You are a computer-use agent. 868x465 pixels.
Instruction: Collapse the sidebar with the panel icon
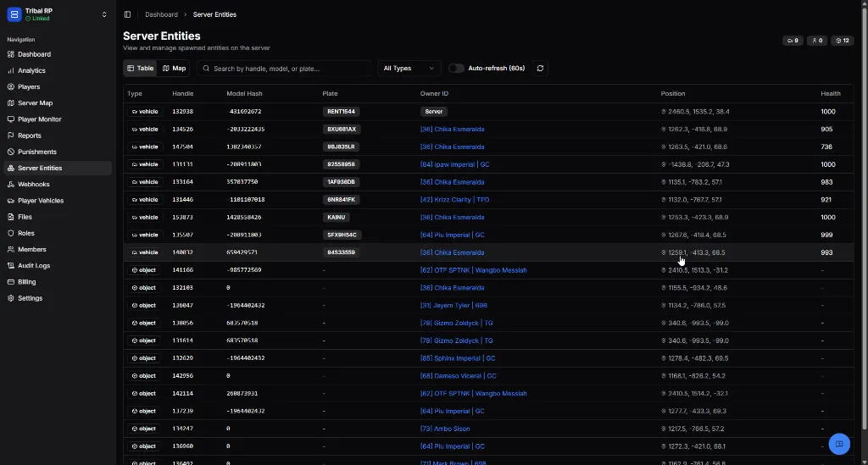pos(127,14)
